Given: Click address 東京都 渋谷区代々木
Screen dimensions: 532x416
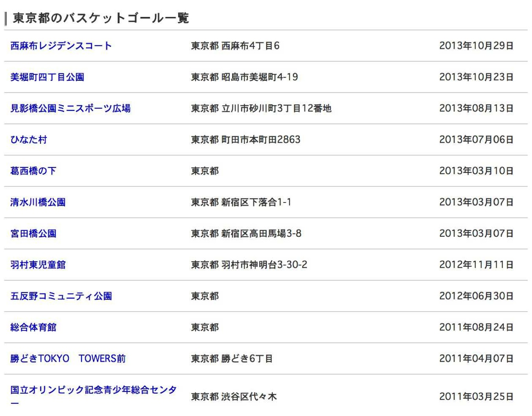Looking at the screenshot, I should [234, 397].
